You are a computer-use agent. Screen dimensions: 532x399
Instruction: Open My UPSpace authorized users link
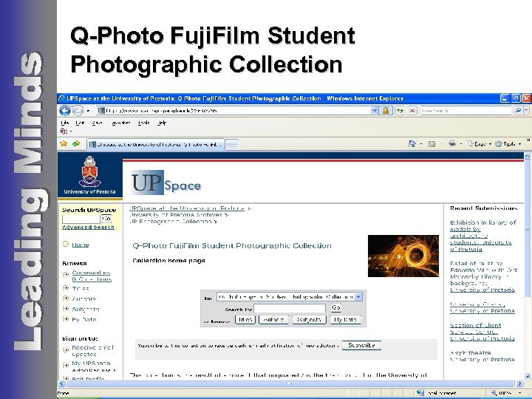[x=94, y=366]
